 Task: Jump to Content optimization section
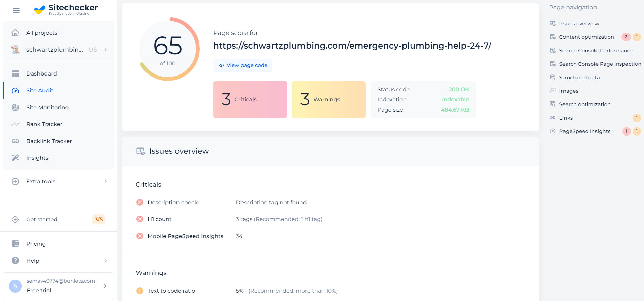[x=586, y=37]
